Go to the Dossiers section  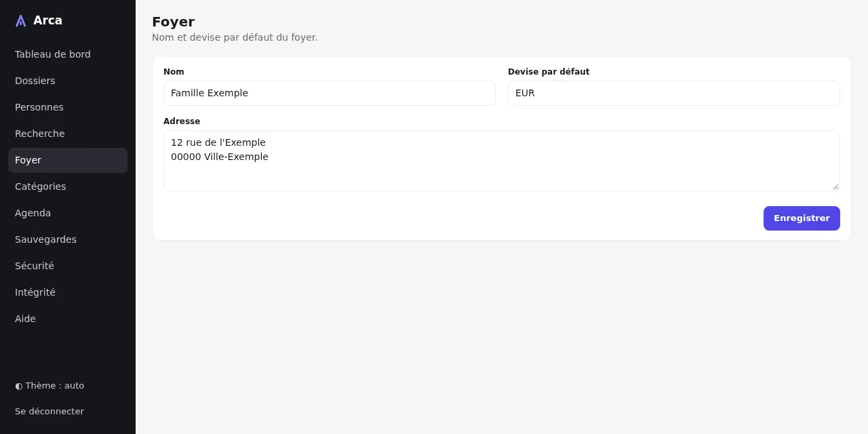[68, 81]
